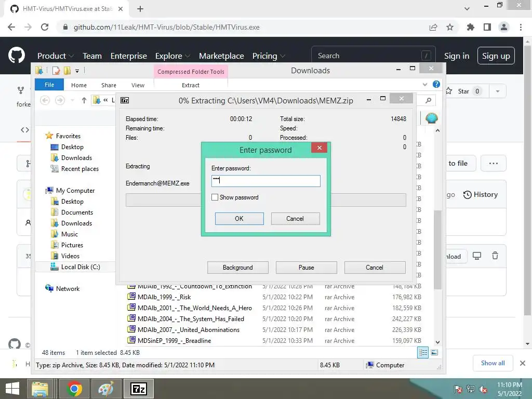Focus the GitHub Search box
Screen dimensions: 532x399
point(373,56)
